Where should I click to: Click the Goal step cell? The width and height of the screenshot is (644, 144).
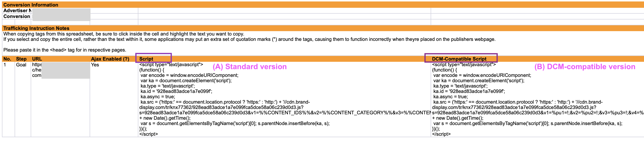21,65
